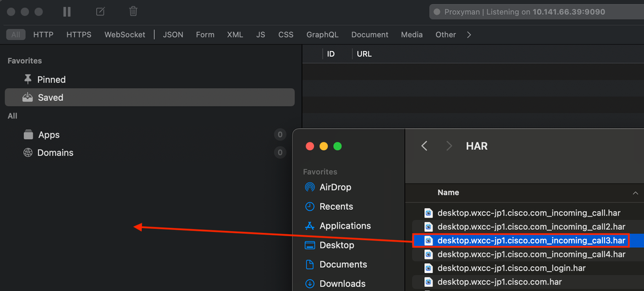Viewport: 644px width, 291px height.
Task: Expand more filters with the chevron arrow
Action: point(469,35)
